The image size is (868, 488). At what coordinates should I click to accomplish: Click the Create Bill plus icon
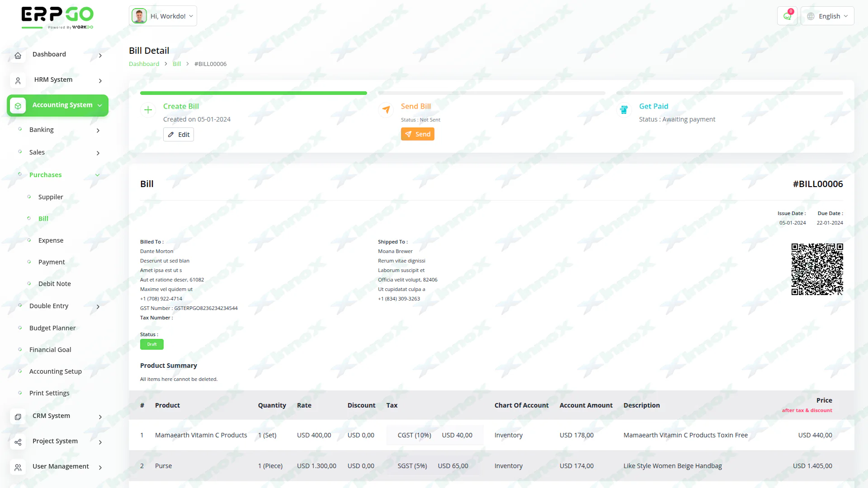148,110
